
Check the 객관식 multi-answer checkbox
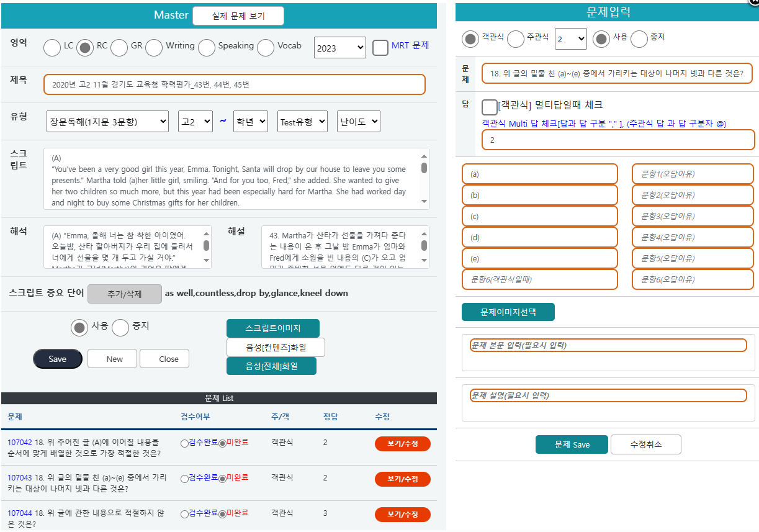coord(489,106)
